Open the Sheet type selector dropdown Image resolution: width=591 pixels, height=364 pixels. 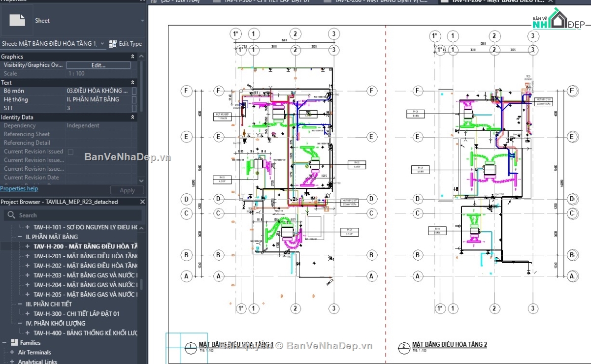pos(142,21)
